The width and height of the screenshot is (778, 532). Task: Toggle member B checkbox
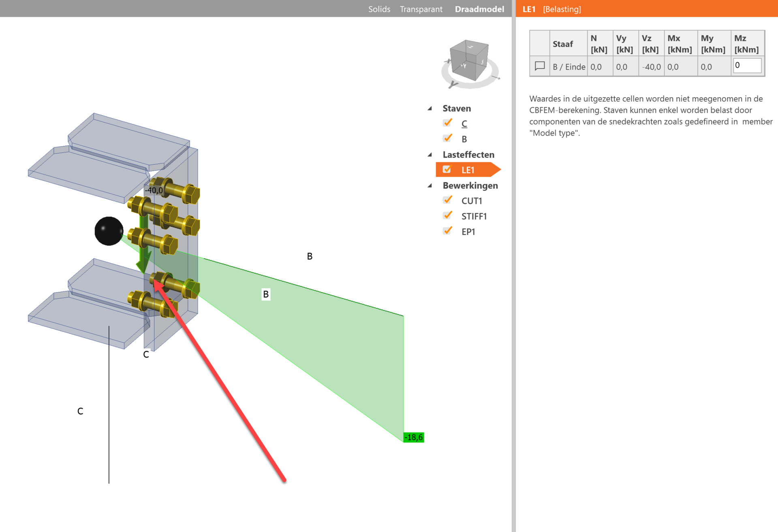[x=447, y=138]
